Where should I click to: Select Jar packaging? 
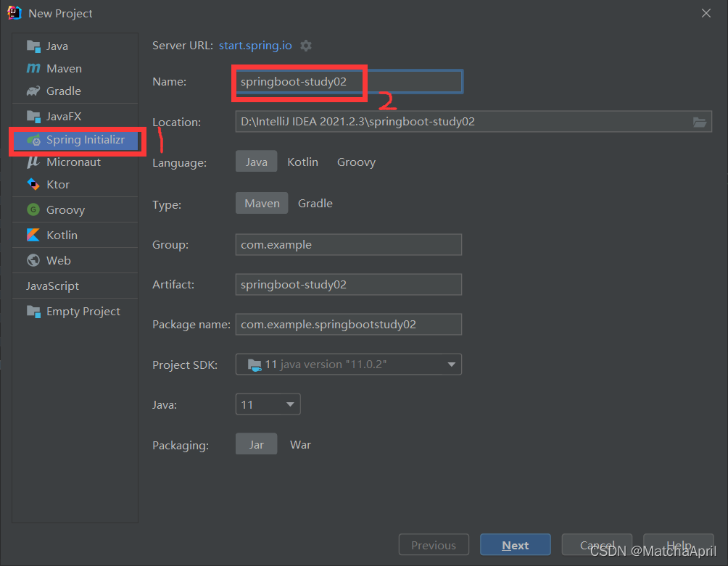click(256, 444)
